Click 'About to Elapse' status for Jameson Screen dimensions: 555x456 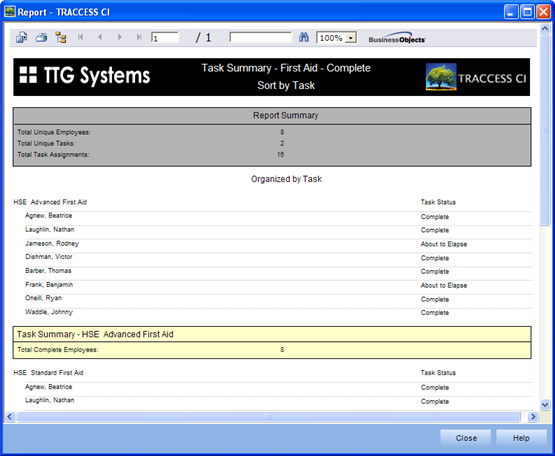point(444,244)
